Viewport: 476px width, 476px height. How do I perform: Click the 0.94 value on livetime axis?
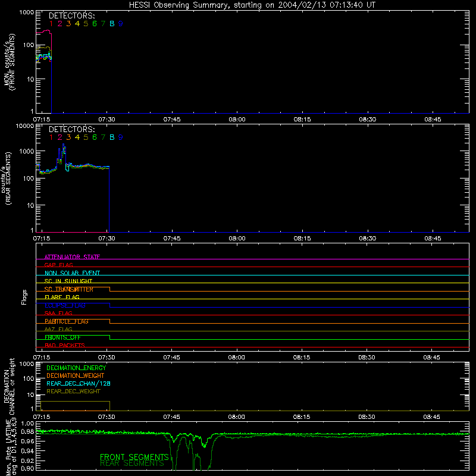[x=27, y=450]
